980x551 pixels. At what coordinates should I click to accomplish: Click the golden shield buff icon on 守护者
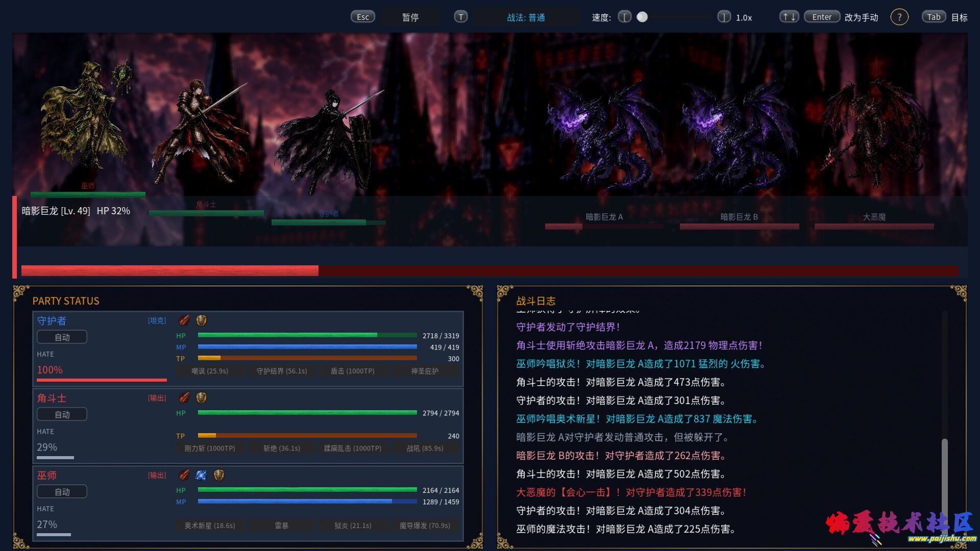pyautogui.click(x=202, y=320)
